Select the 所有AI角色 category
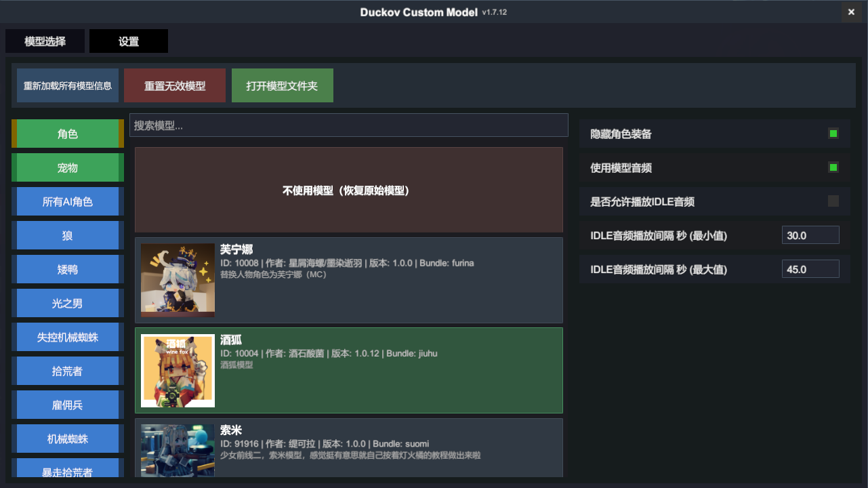 tap(68, 202)
